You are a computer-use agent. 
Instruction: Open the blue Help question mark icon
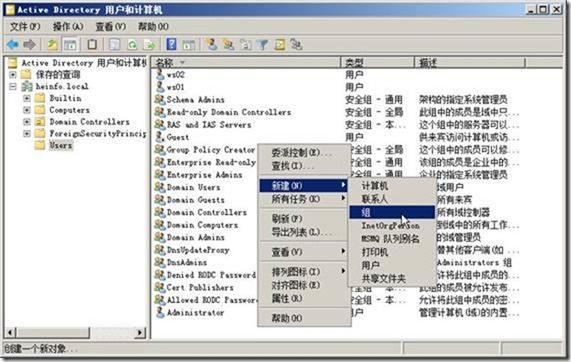[171, 44]
